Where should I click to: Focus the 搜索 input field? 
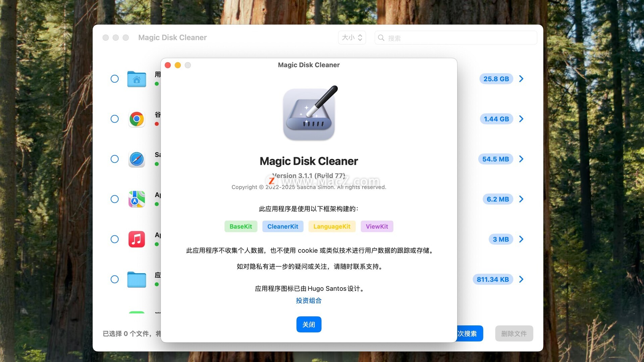(456, 38)
